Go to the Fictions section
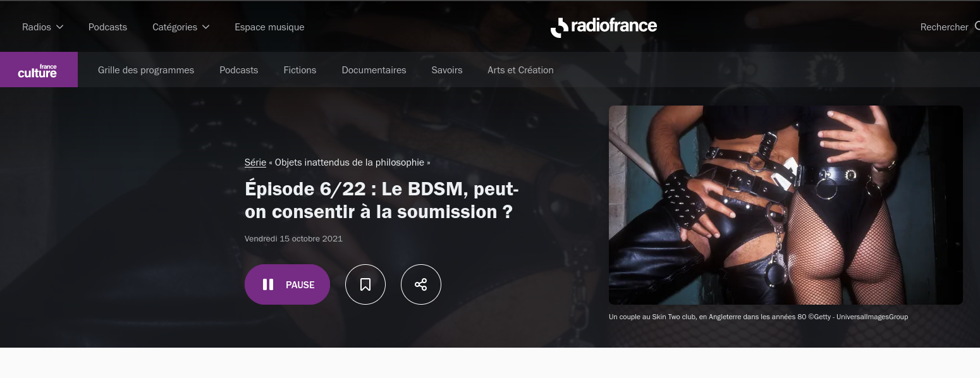 [300, 70]
